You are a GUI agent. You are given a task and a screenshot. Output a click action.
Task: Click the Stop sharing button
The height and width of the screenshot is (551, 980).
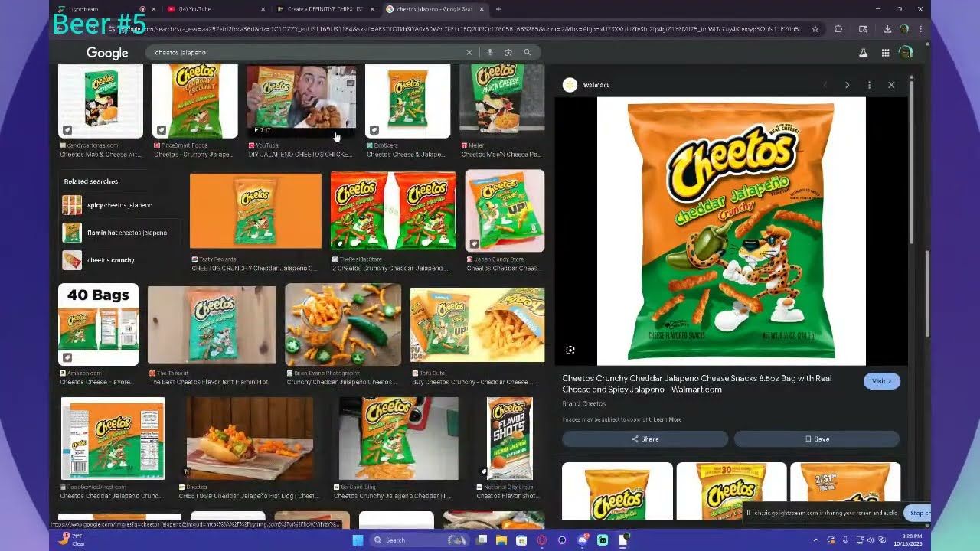coord(918,513)
